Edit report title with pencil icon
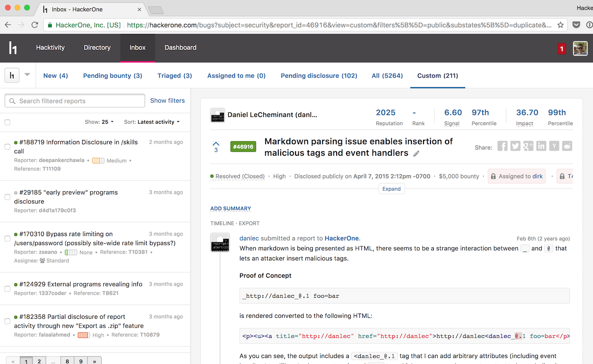593x364 pixels. 417,154
